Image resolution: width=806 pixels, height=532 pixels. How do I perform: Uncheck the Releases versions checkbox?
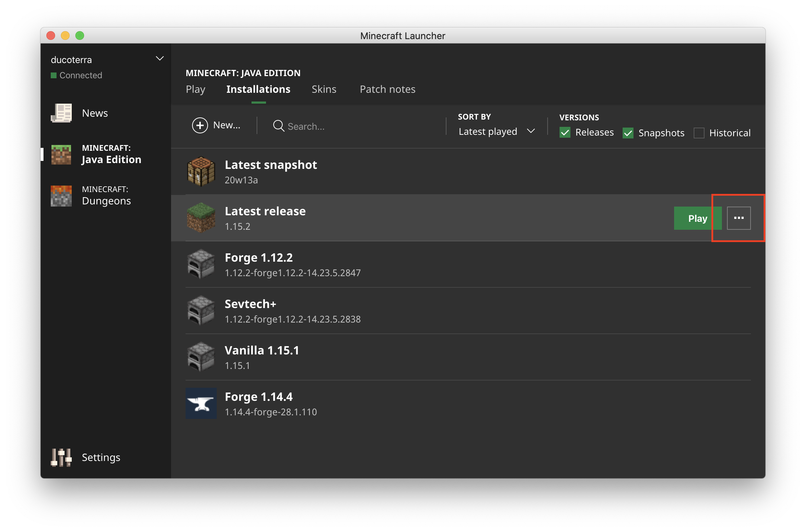[565, 133]
